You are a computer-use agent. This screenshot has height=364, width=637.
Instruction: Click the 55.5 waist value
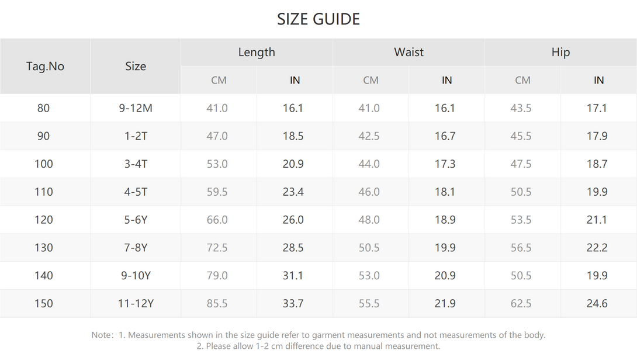[x=369, y=303]
